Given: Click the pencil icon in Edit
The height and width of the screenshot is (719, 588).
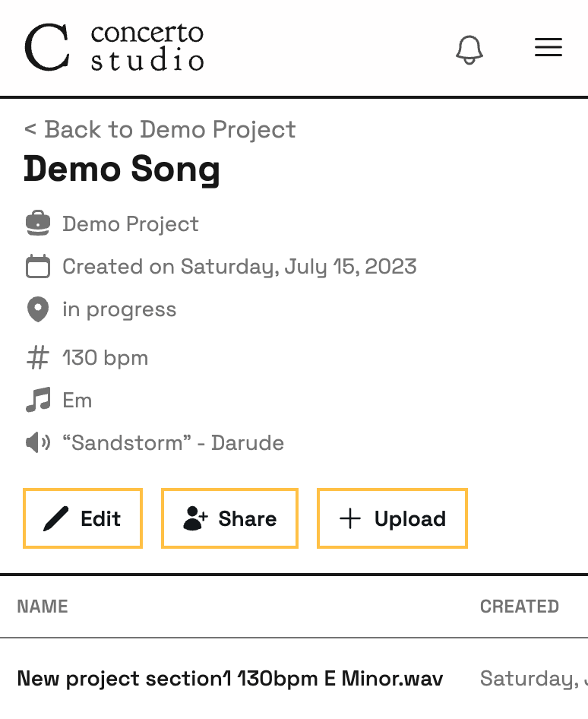Looking at the screenshot, I should click(56, 518).
